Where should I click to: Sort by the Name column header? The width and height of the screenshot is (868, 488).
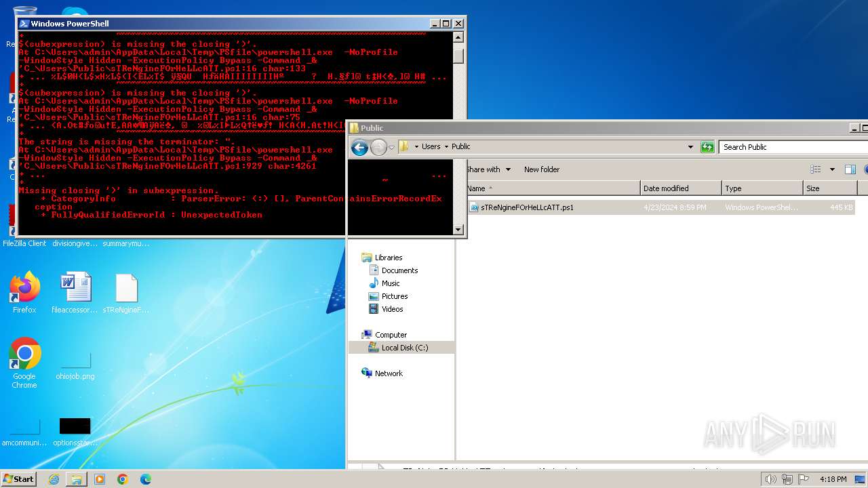(552, 188)
